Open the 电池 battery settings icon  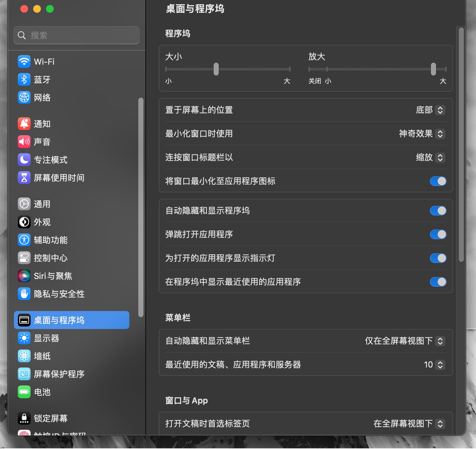(x=24, y=392)
